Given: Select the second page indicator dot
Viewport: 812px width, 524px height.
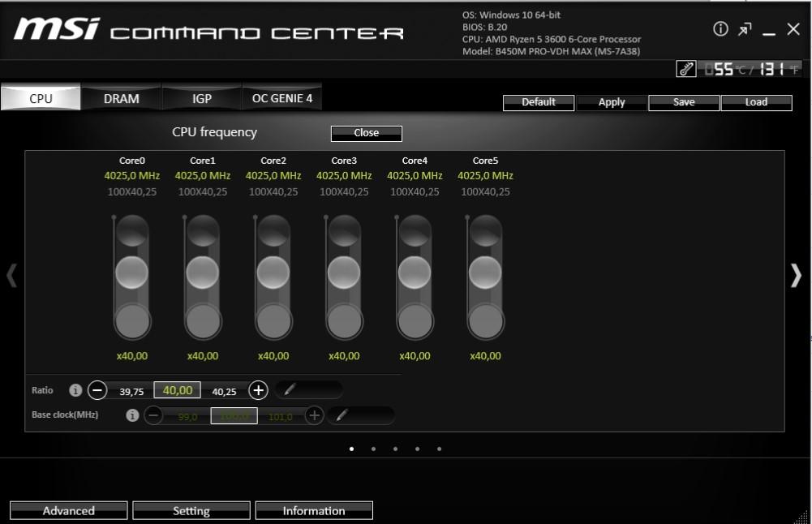Looking at the screenshot, I should [x=373, y=449].
